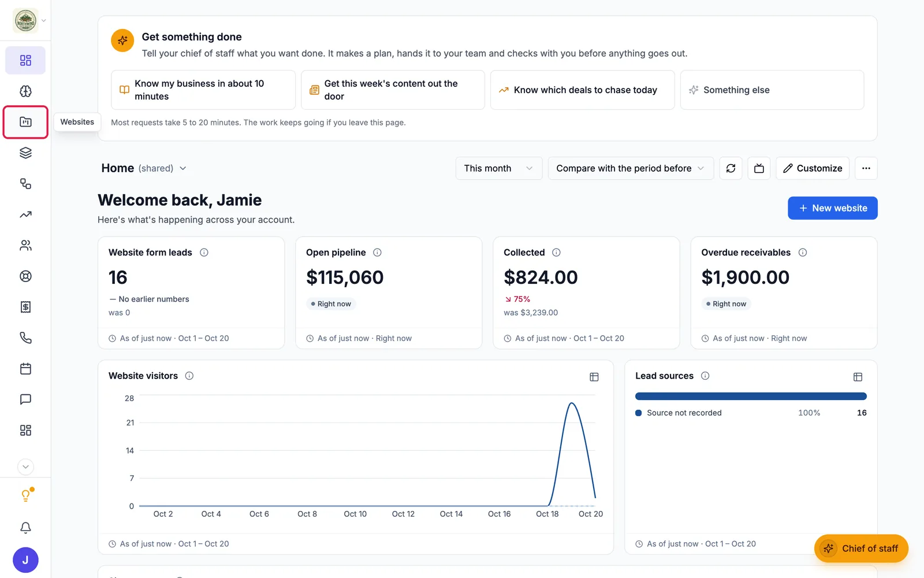Choose the Something else option
924x578 pixels.
click(772, 90)
